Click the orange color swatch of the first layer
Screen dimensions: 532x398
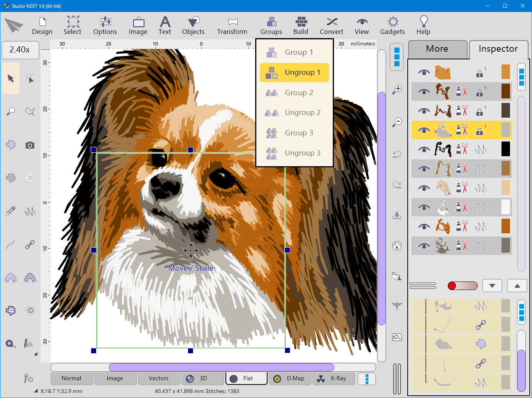click(506, 72)
